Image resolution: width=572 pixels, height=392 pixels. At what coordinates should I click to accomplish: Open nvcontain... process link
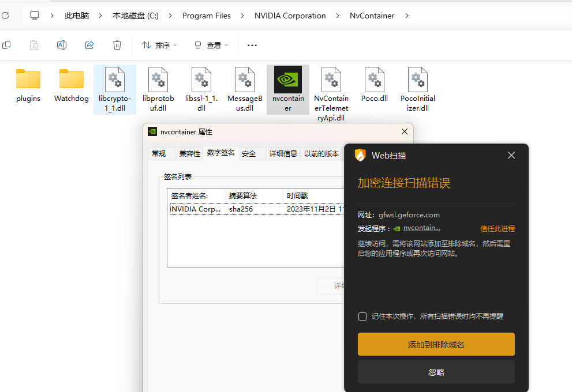click(422, 228)
